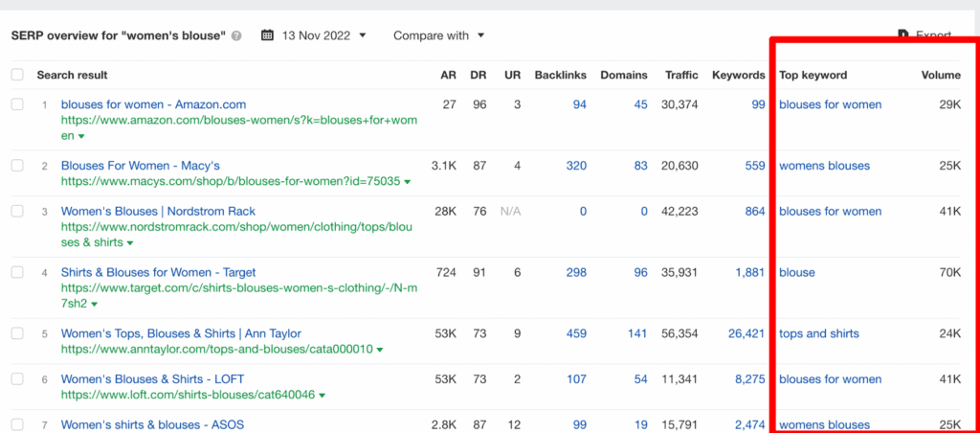Open LOFT's 8,275 keywords count
The width and height of the screenshot is (980, 433).
click(x=750, y=379)
